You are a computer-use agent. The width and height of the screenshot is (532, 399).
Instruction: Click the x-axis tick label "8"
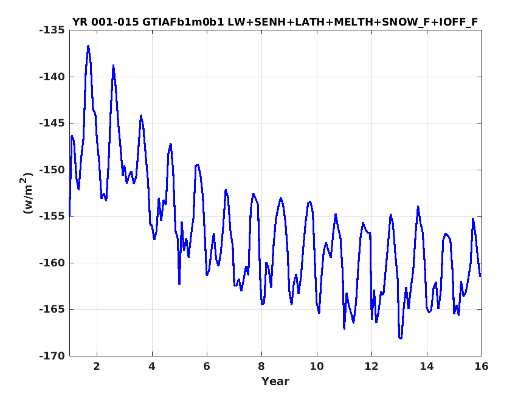[261, 366]
